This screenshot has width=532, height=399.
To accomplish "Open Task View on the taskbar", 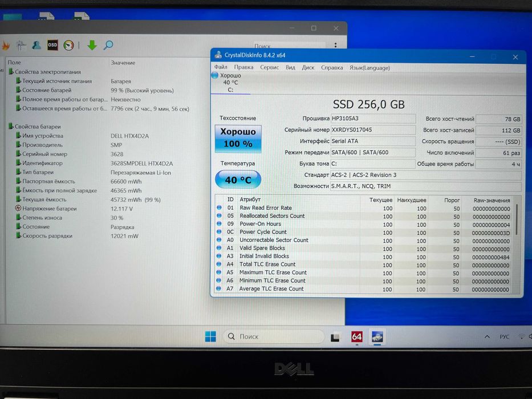I will point(335,337).
